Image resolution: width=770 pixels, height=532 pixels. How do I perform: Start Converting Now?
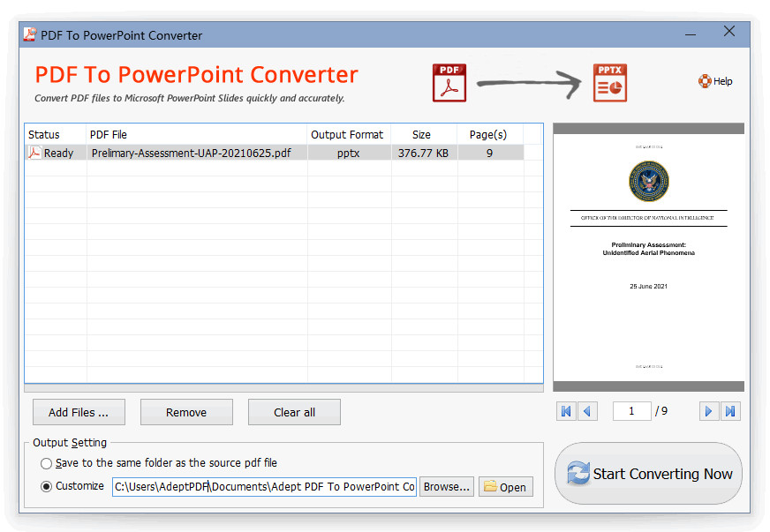pyautogui.click(x=648, y=474)
